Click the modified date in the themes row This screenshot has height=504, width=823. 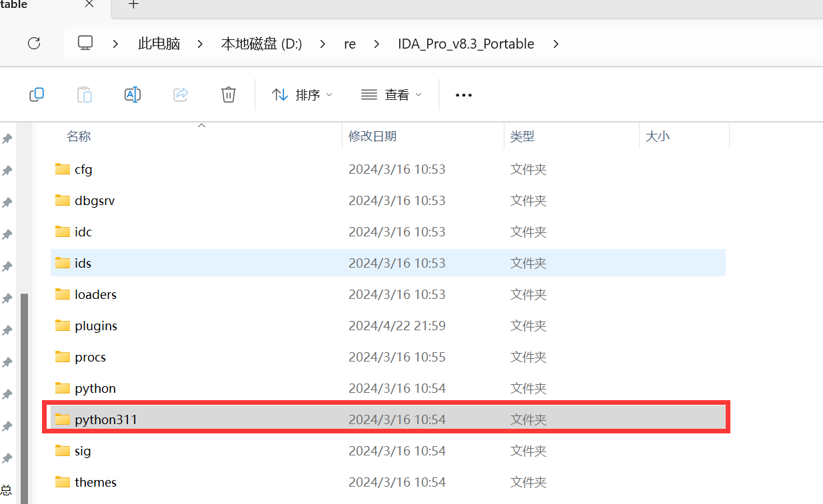click(397, 482)
